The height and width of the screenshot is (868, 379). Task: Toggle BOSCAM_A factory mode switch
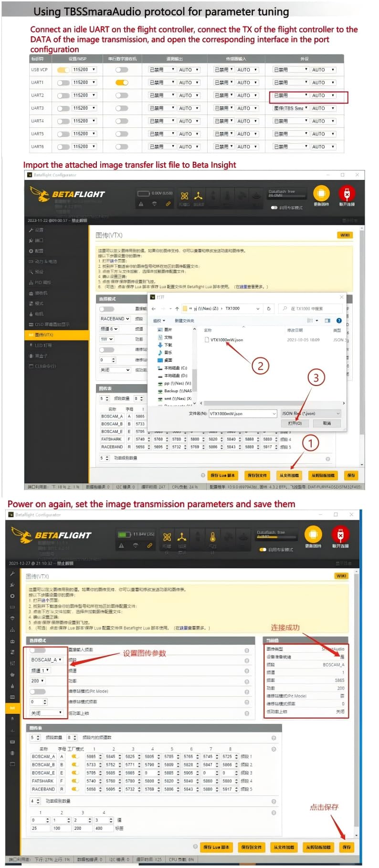tap(75, 756)
